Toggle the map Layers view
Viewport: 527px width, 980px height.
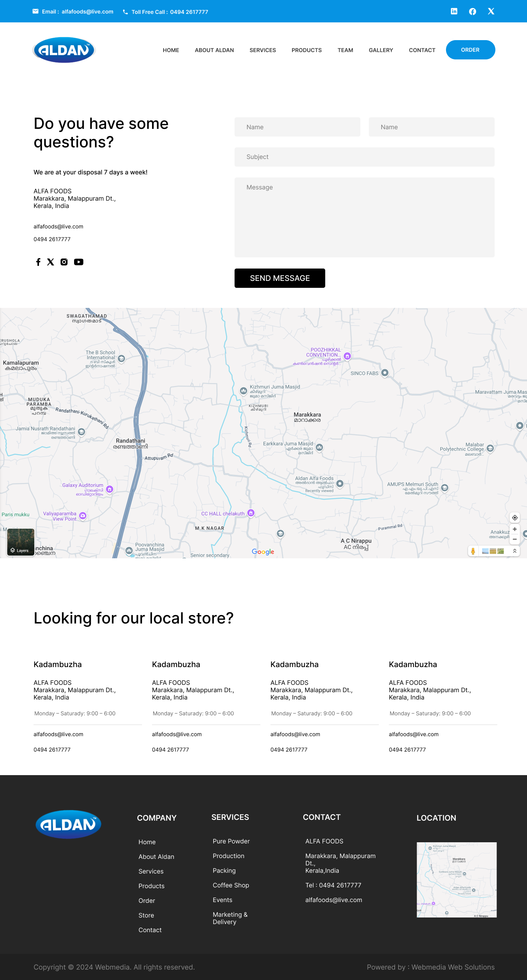point(21,542)
